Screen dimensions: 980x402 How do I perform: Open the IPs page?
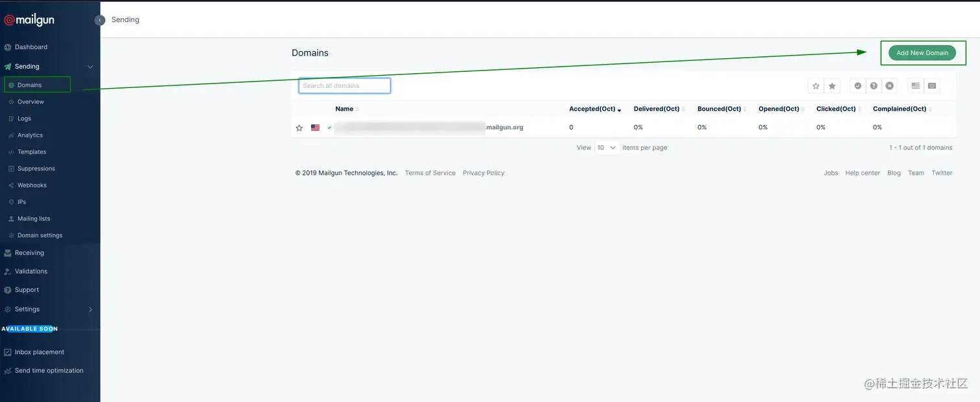point(21,202)
